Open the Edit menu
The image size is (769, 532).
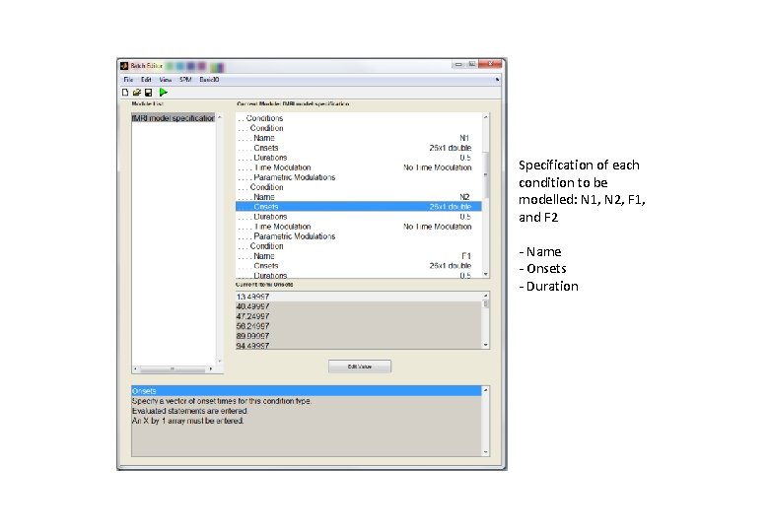146,80
